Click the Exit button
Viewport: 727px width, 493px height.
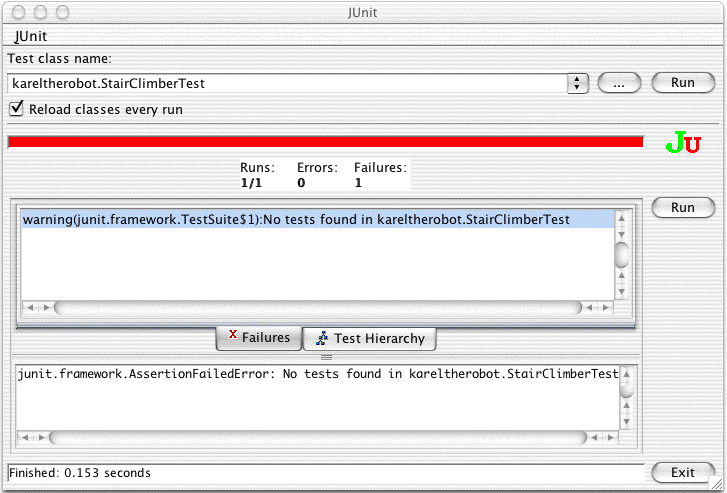[683, 472]
